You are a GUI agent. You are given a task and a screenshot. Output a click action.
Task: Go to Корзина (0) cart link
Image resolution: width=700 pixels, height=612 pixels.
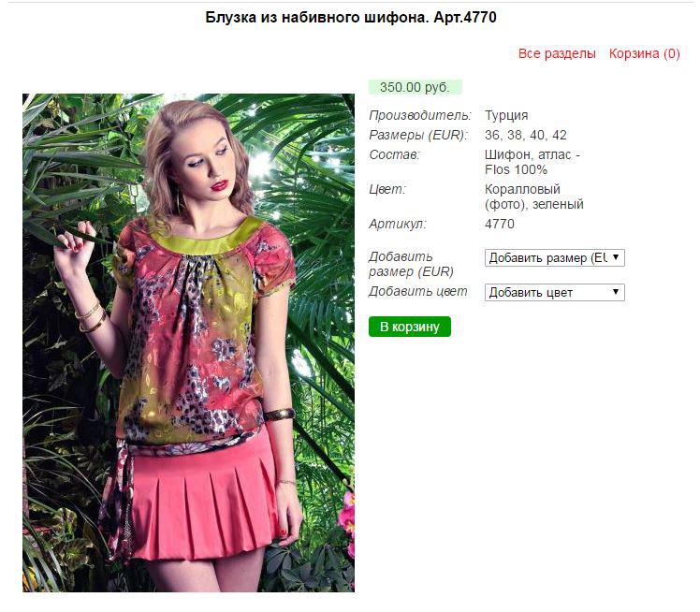(x=644, y=53)
